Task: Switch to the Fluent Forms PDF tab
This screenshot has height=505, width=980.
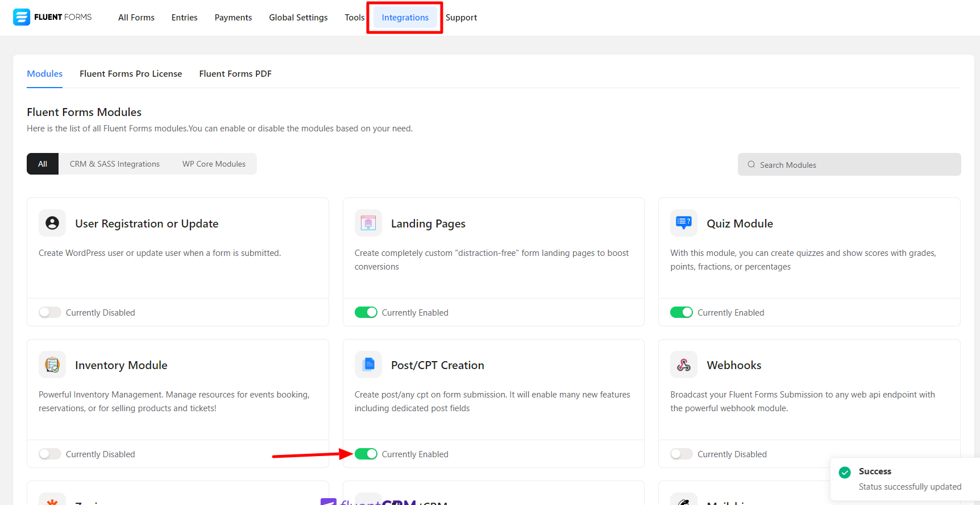Action: pyautogui.click(x=235, y=74)
